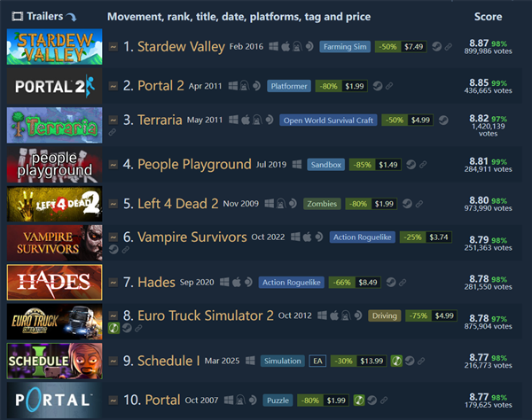The width and height of the screenshot is (532, 420).
Task: Select the Open World Survival Craft tag
Action: click(328, 121)
